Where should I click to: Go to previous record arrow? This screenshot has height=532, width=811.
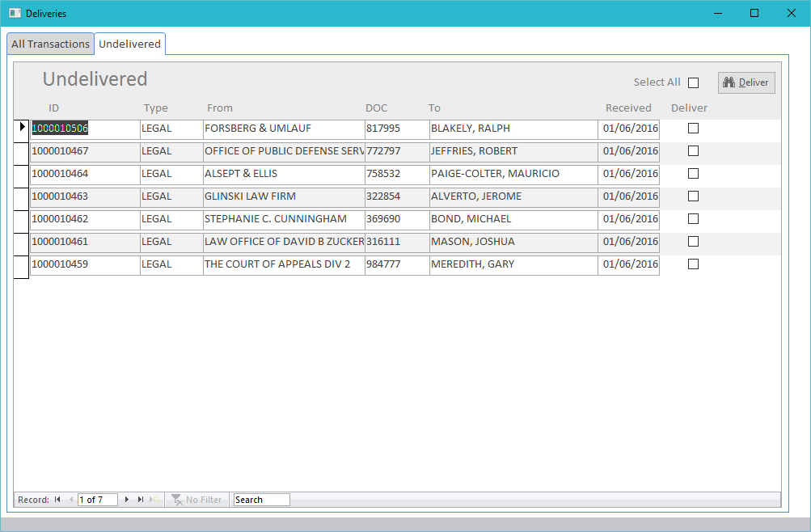pos(70,500)
